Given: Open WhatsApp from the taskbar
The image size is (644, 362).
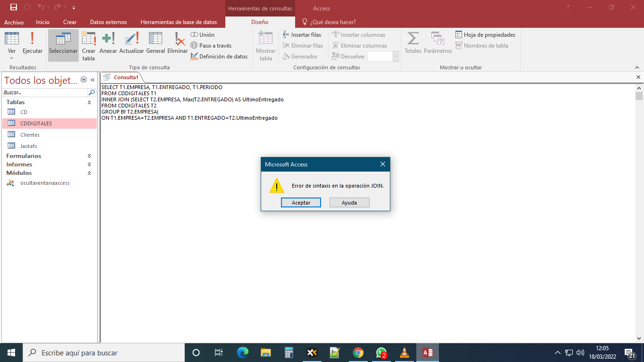Looking at the screenshot, I should click(x=381, y=353).
